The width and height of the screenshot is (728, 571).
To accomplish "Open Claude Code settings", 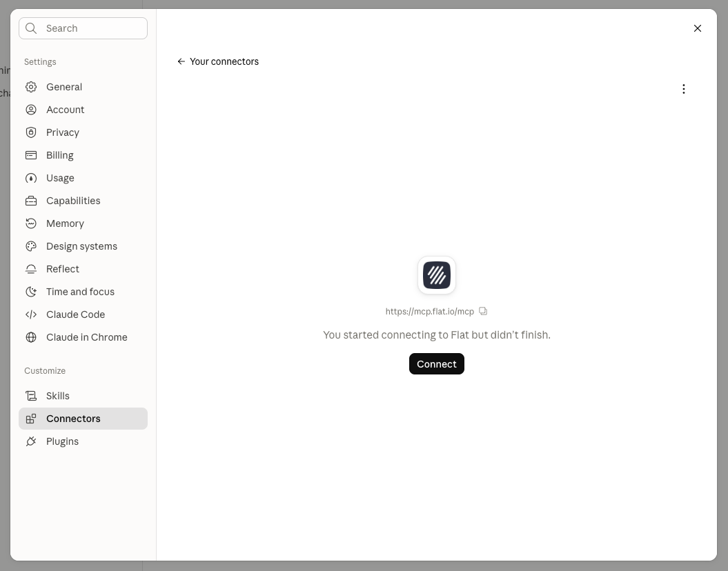I will [x=83, y=314].
